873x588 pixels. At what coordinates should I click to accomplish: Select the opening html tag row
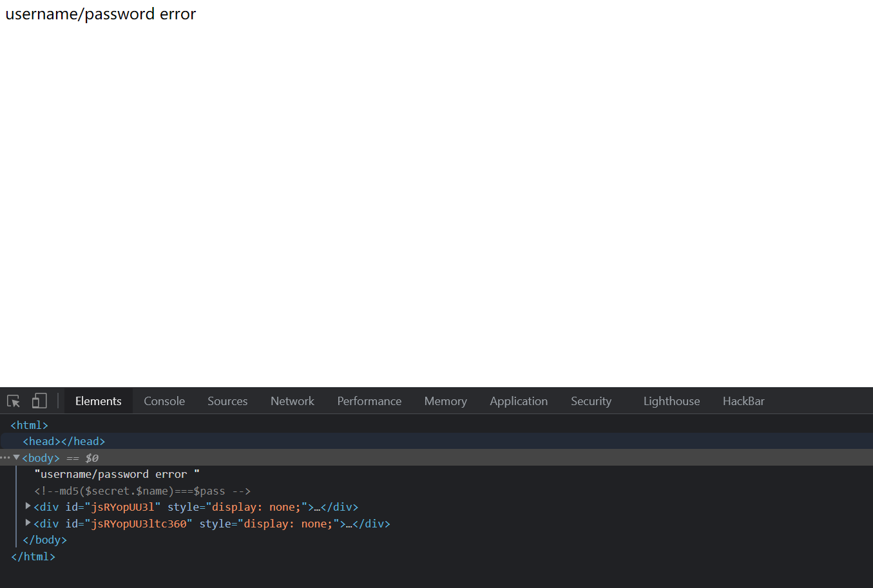tap(436, 425)
